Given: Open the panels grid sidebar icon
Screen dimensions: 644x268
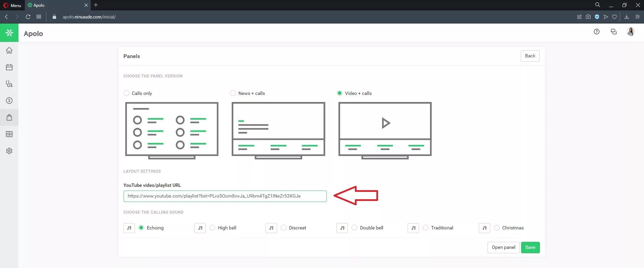Looking at the screenshot, I should [x=9, y=134].
